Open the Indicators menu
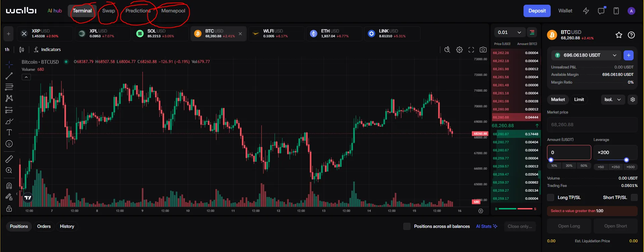Screen dimensions: 644x252 click(47, 49)
